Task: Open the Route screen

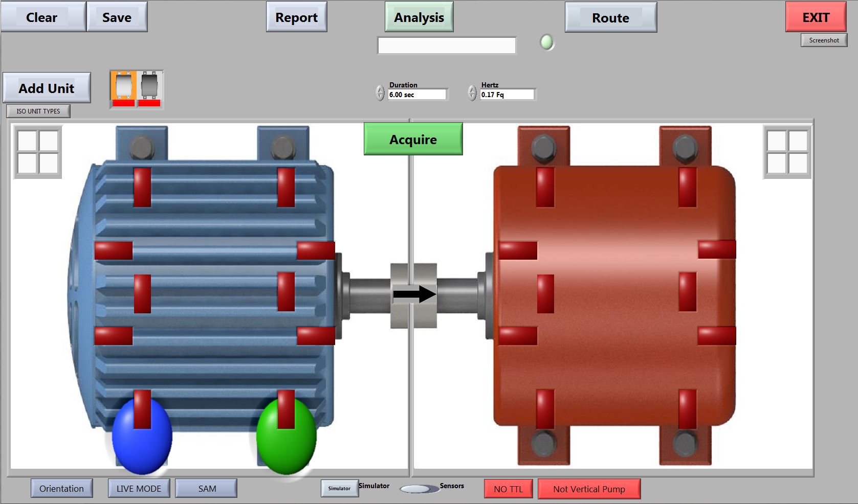Action: (611, 17)
